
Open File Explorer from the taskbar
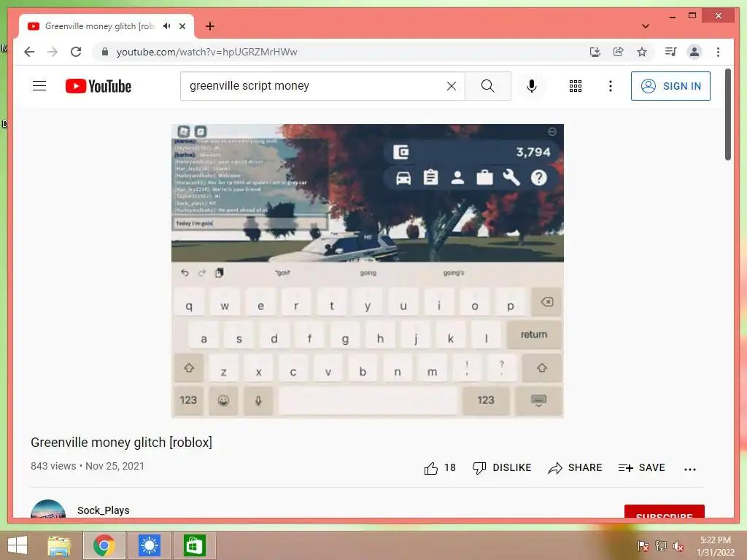[x=59, y=545]
